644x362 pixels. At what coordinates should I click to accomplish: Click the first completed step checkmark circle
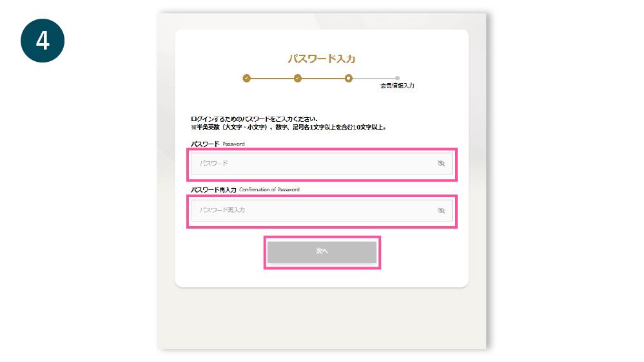pyautogui.click(x=246, y=78)
